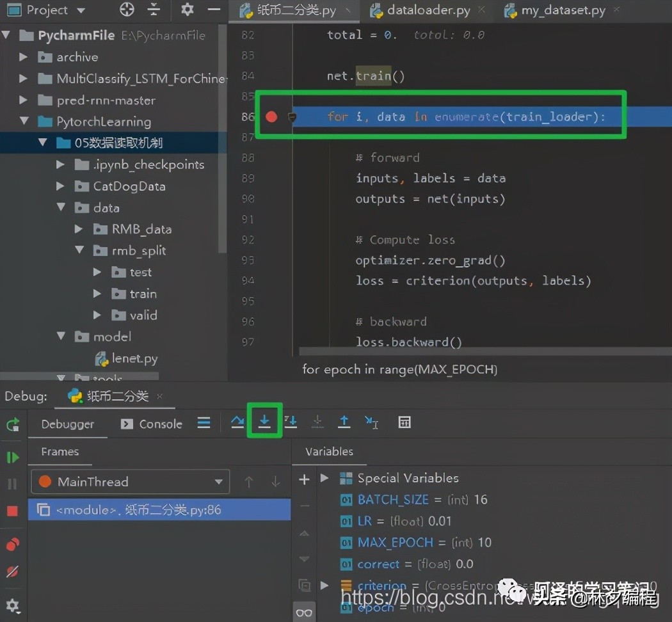Screen dimensions: 672x622
Task: Select the module frame at line 86
Action: (x=159, y=510)
